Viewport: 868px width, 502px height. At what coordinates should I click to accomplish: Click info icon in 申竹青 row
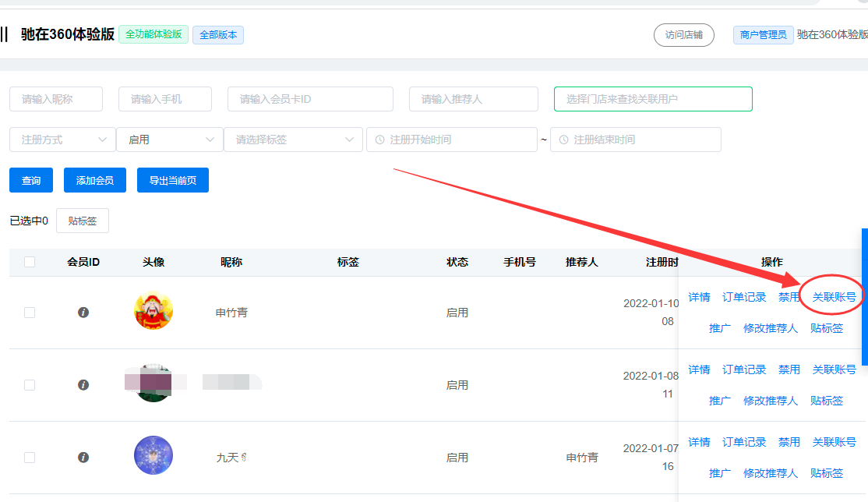coord(83,313)
